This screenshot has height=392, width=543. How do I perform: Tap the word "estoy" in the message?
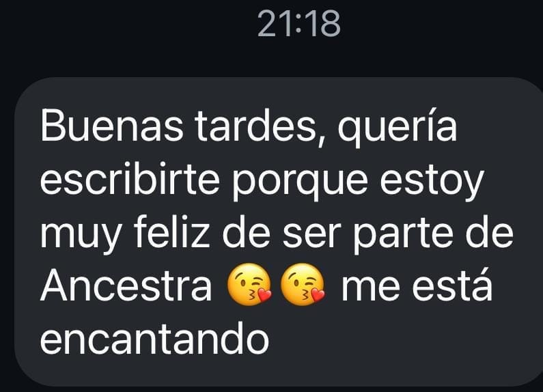(x=431, y=184)
